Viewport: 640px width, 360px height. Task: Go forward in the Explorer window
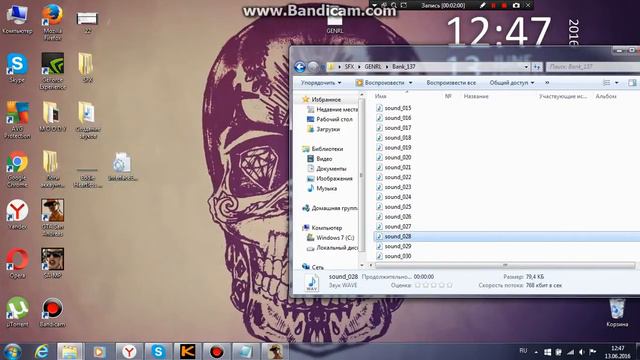point(313,67)
